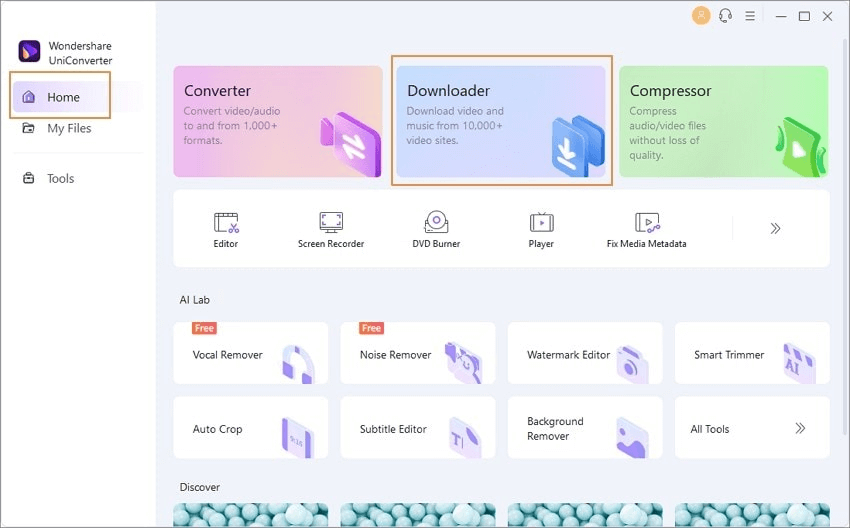The width and height of the screenshot is (850, 528).
Task: Click the Free badge on Noise Remover
Action: click(x=371, y=328)
